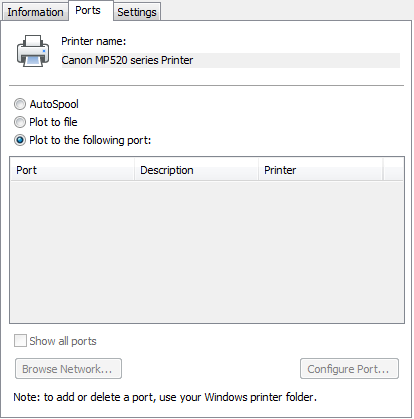Click the divider between Description and Printer headers

(x=259, y=170)
